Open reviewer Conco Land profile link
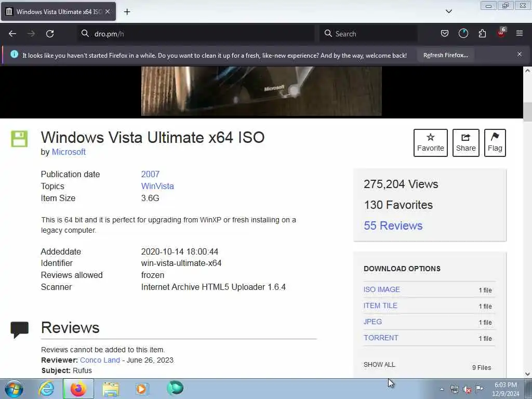This screenshot has width=532, height=399. (x=100, y=360)
